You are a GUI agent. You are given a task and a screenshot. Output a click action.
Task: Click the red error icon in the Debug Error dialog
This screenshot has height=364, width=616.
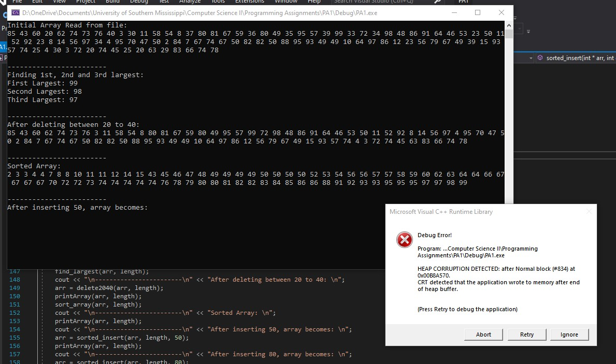[x=405, y=240]
